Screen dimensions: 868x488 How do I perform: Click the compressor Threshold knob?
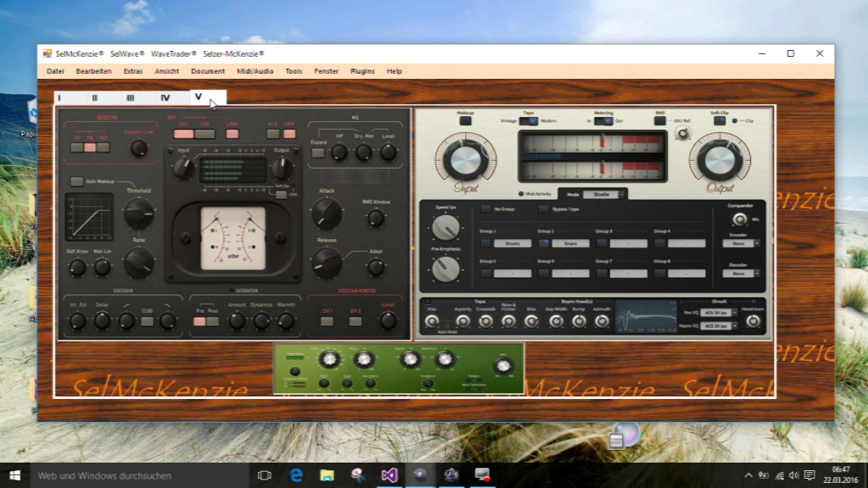pyautogui.click(x=138, y=213)
